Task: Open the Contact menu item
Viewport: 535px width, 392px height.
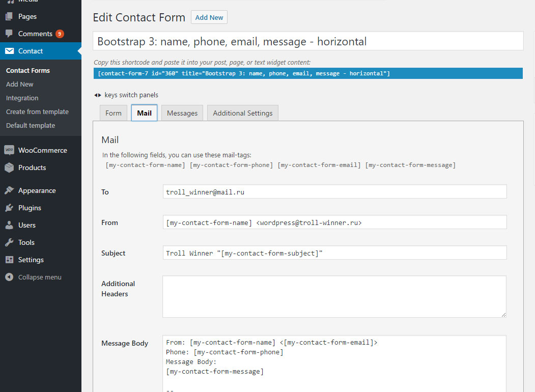Action: 41,51
